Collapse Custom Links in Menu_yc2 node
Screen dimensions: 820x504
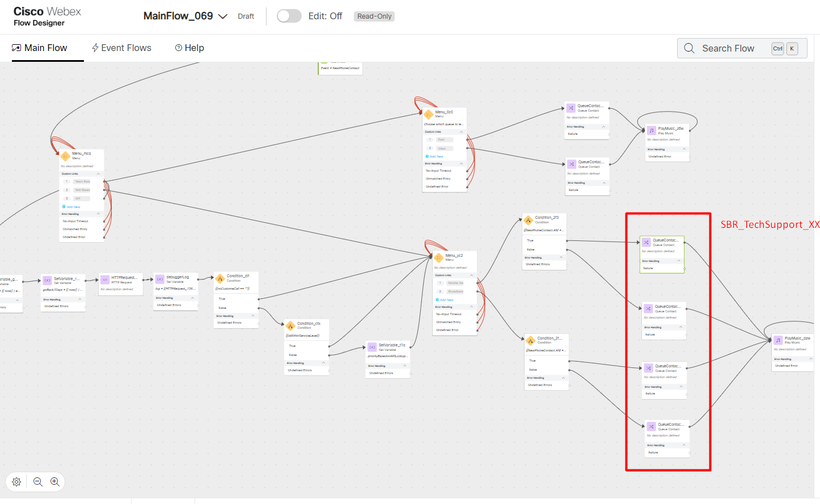pyautogui.click(x=471, y=275)
